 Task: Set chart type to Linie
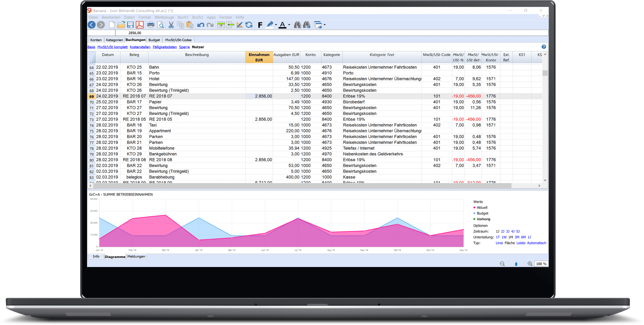[x=499, y=243]
